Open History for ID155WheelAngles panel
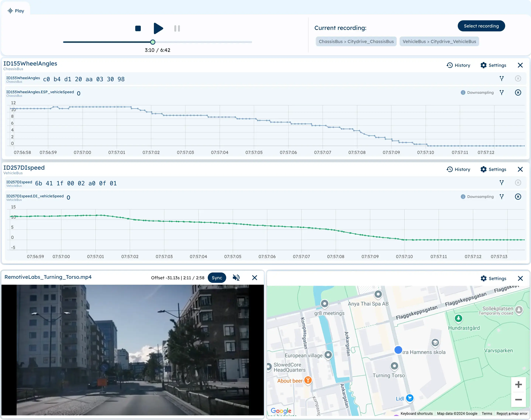Viewport: 531px width, 420px height. [x=458, y=65]
